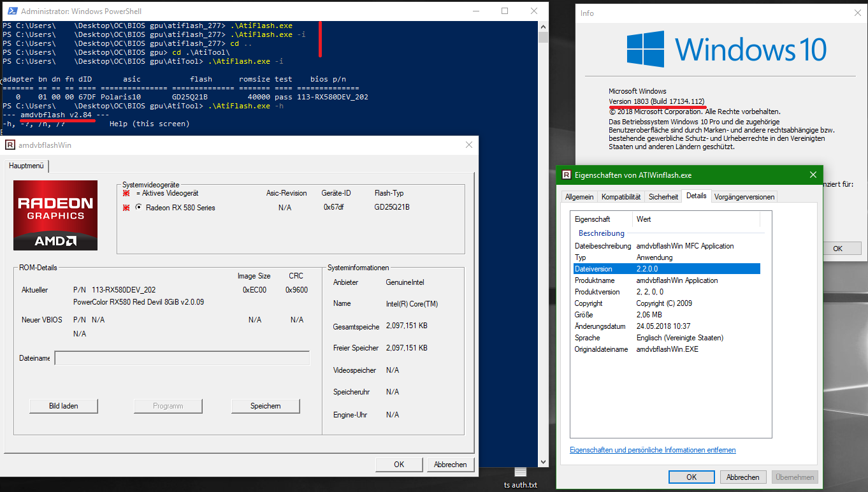Select the Dateibeschreibung property row
Viewport: 868px width, 492px height.
coord(667,246)
